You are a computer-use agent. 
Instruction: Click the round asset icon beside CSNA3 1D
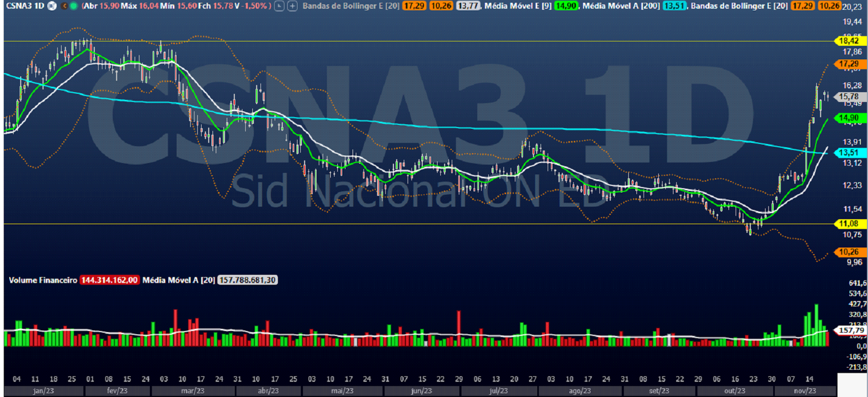52,6
